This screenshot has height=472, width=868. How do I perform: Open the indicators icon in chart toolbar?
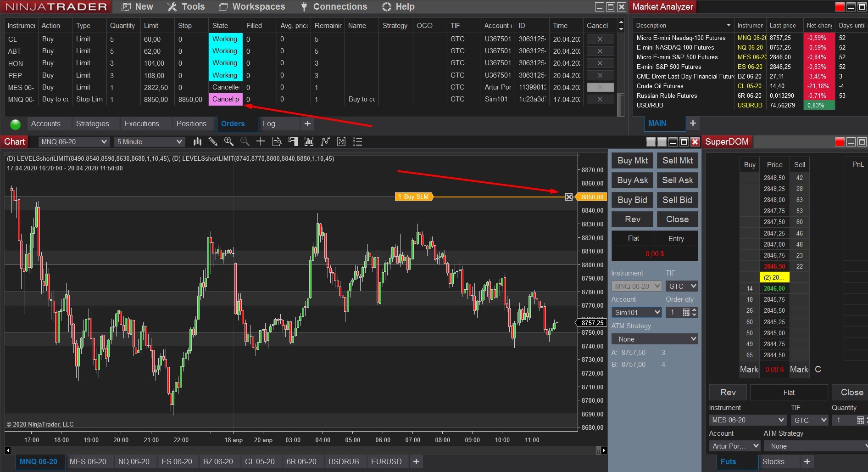[309, 142]
